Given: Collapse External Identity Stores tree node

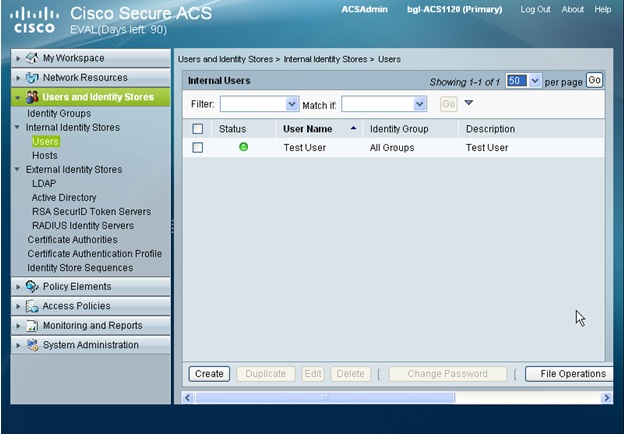Looking at the screenshot, I should (x=17, y=169).
